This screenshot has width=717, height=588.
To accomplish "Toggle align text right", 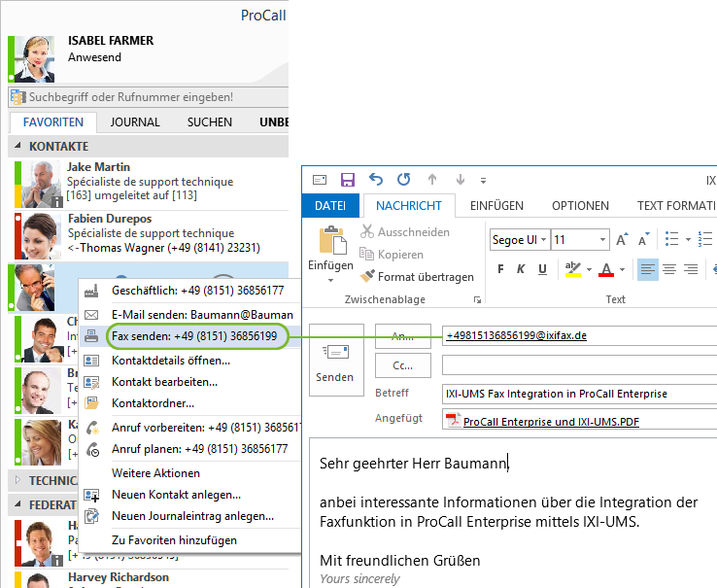I will point(691,269).
